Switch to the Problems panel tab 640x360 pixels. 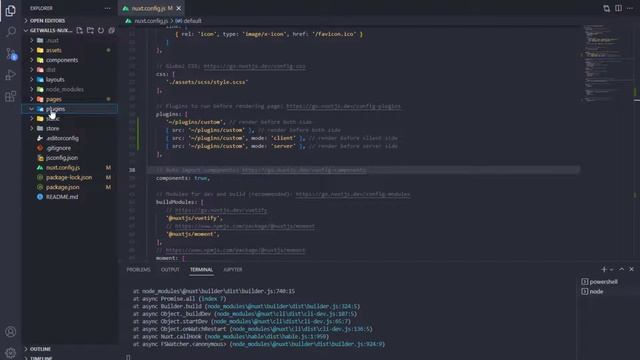138,269
